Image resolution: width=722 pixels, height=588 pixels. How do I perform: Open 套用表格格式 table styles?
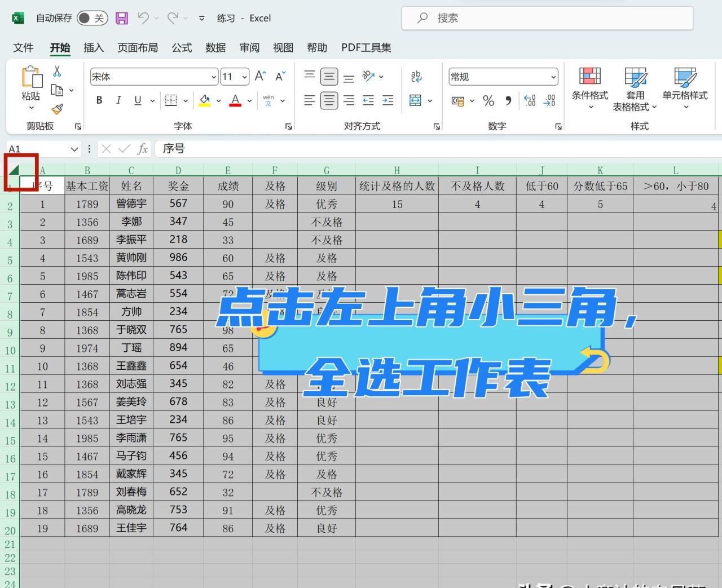point(635,89)
